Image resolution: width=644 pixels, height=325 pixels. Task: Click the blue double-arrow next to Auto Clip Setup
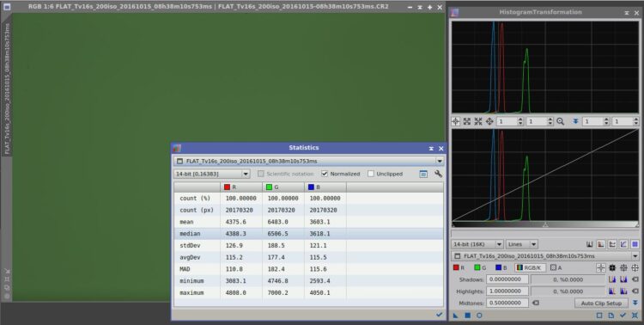point(635,304)
